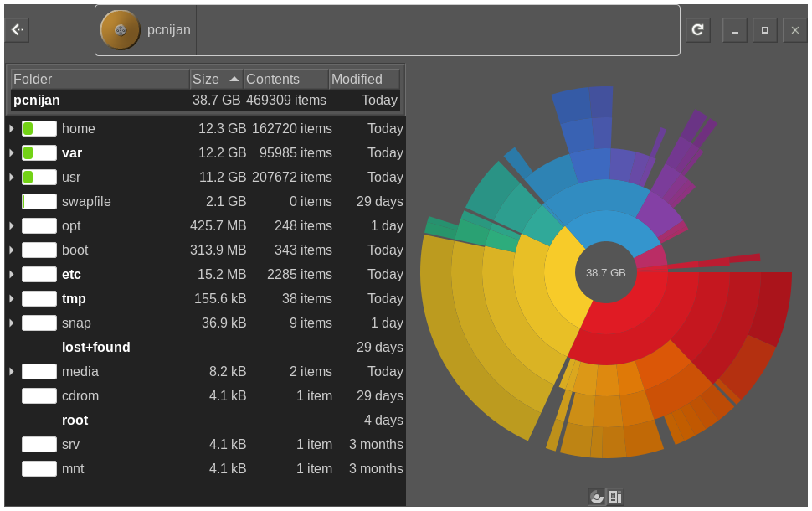812x511 pixels.
Task: Click the home folder usage bar
Action: (39, 129)
